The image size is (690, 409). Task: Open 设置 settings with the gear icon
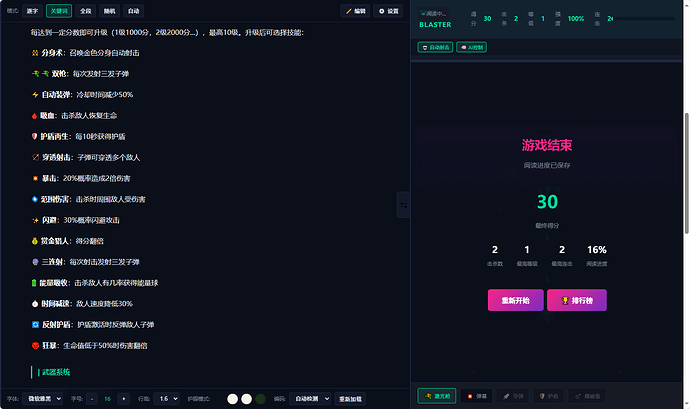point(388,11)
